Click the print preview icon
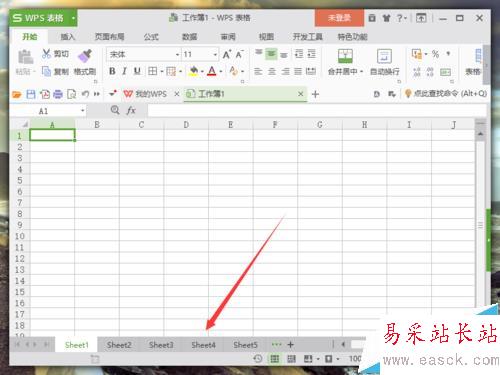The image size is (500, 375). (71, 94)
